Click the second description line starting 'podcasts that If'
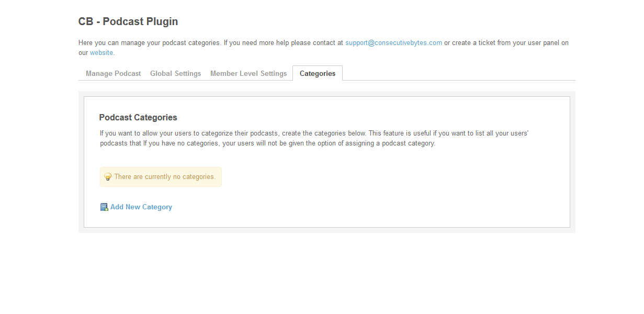The height and width of the screenshot is (314, 644). coord(267,143)
